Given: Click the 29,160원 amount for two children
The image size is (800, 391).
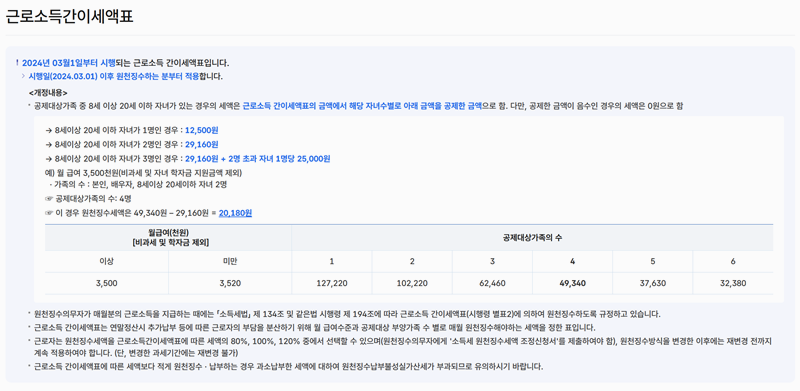Looking at the screenshot, I should tap(202, 144).
